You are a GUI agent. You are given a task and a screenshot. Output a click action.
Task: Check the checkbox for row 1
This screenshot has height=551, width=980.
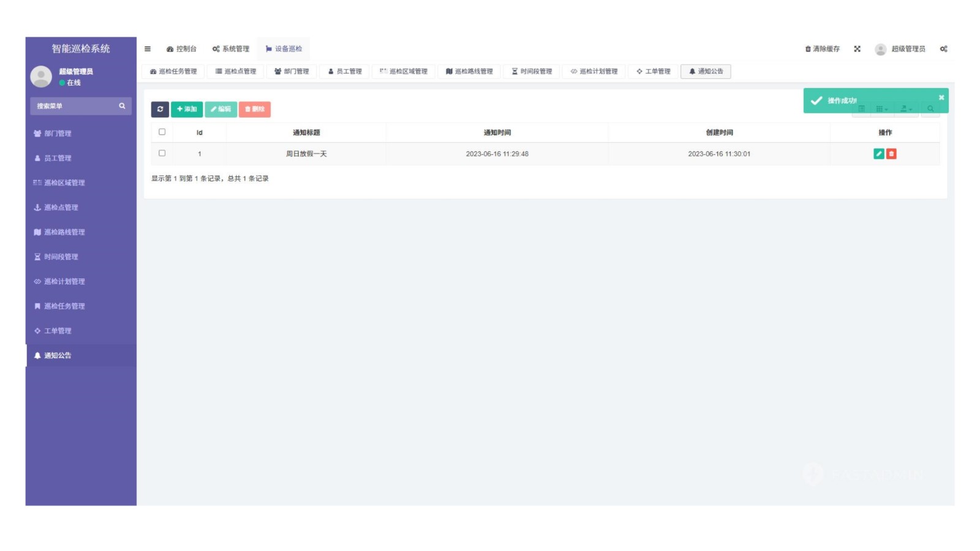click(162, 154)
